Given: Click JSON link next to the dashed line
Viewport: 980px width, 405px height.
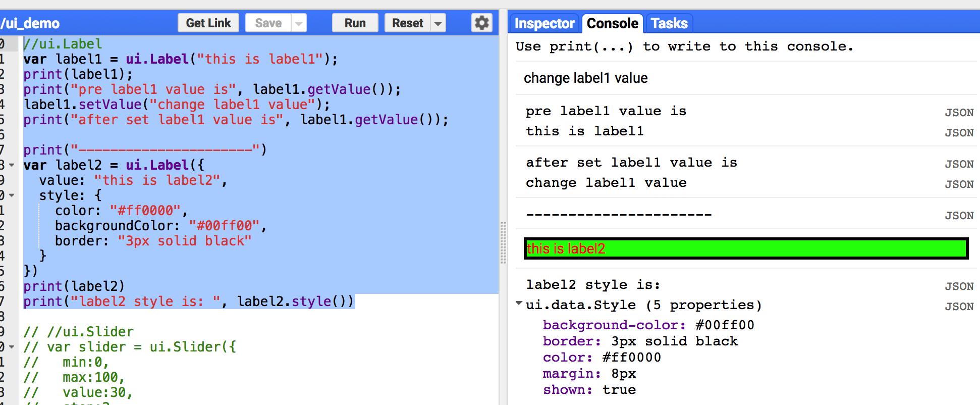Looking at the screenshot, I should coord(959,216).
